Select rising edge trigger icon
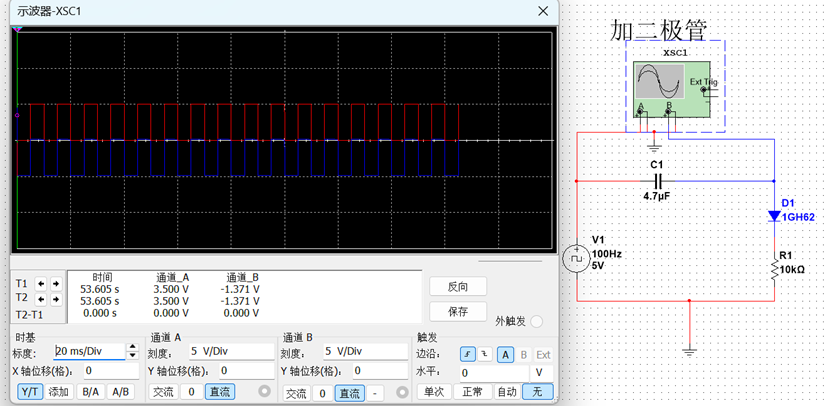The image size is (830, 406). (467, 355)
